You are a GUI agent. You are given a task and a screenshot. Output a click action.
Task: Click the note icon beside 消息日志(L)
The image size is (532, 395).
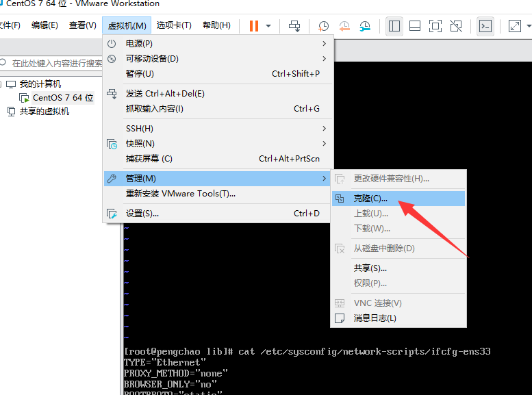[340, 318]
